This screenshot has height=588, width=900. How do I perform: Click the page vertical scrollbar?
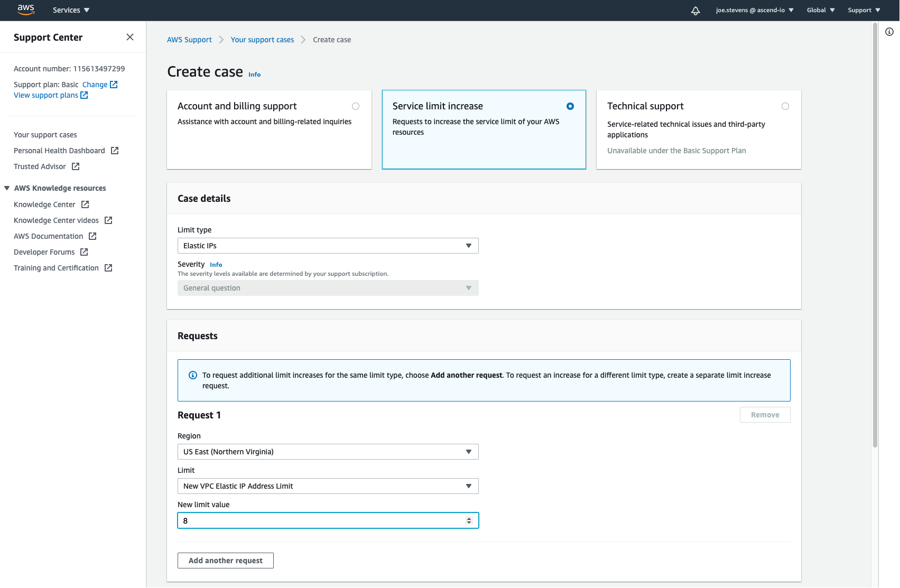tap(875, 235)
